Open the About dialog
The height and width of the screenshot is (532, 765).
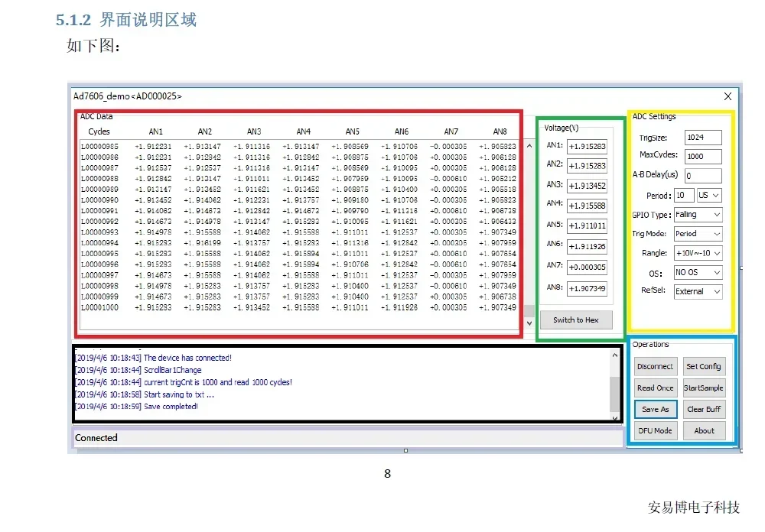point(704,430)
